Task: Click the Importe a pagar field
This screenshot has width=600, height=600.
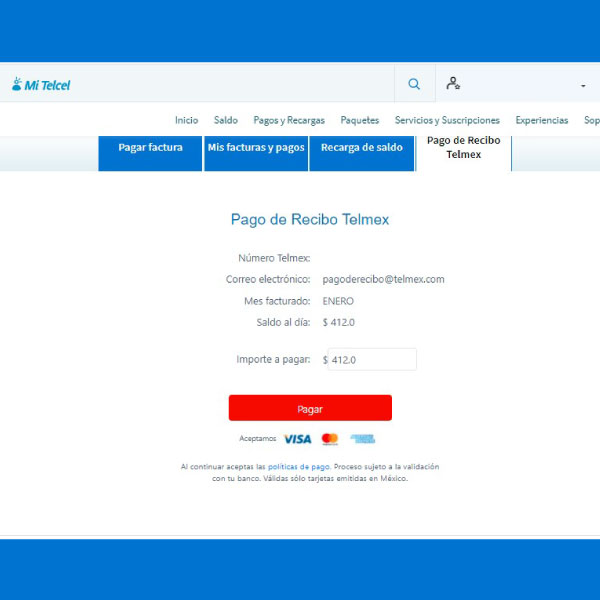Action: click(x=372, y=360)
